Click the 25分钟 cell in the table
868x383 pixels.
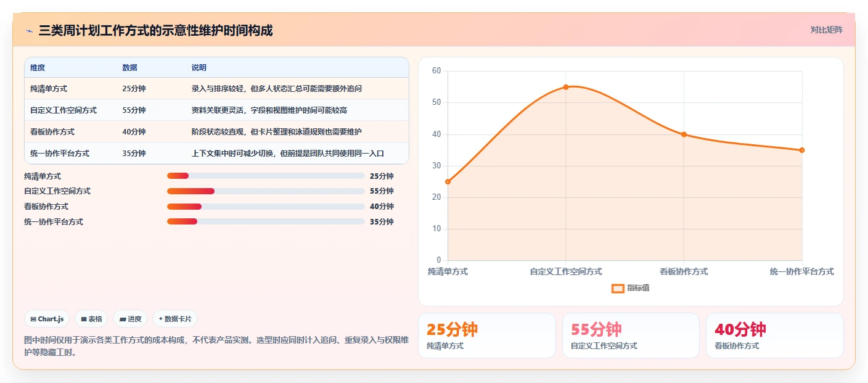pos(134,89)
